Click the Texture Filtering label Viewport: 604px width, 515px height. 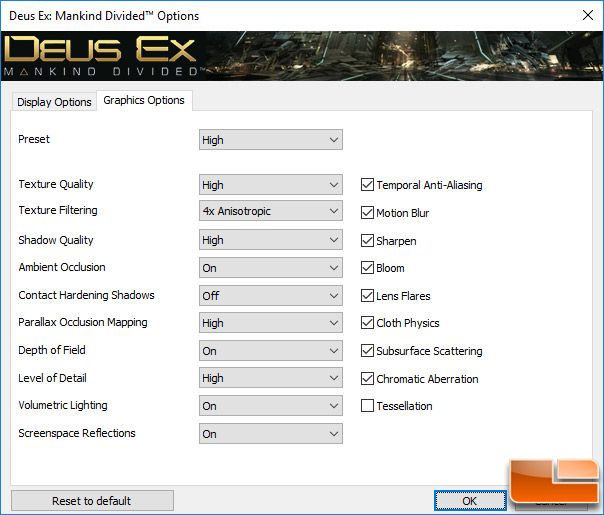(58, 210)
